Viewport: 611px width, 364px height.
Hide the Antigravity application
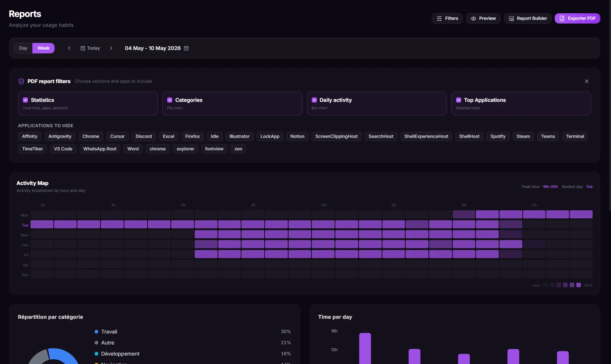point(60,136)
